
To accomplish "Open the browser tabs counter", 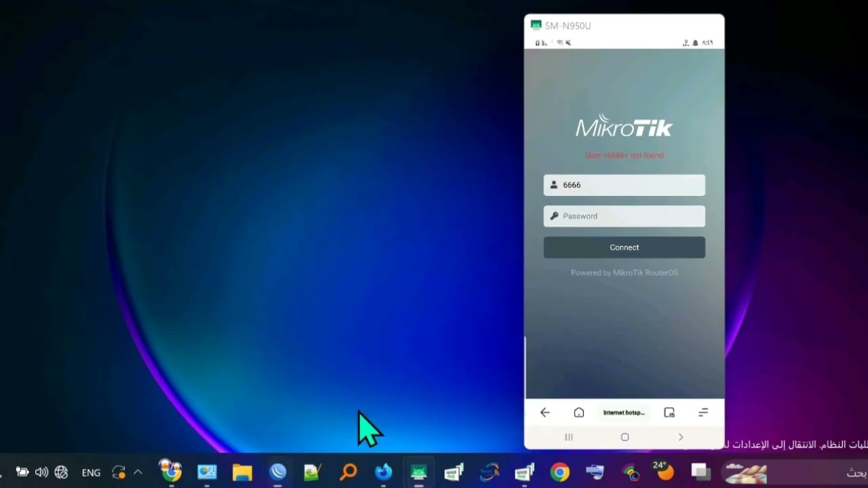I will coord(669,412).
